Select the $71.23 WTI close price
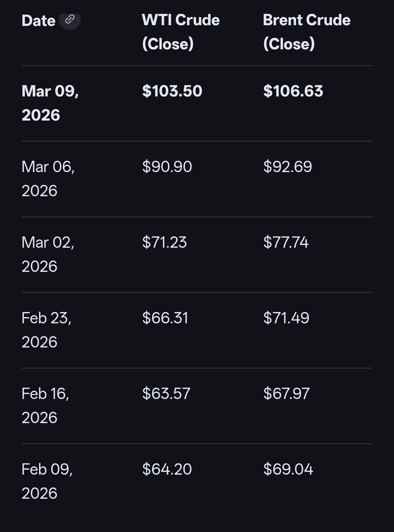394x532 pixels. coord(164,242)
